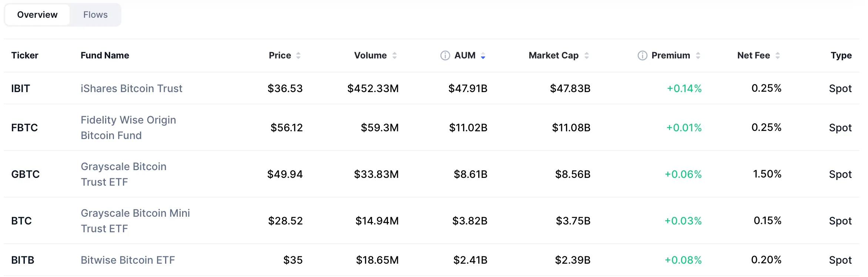Image resolution: width=868 pixels, height=277 pixels.
Task: Click market cap value $2.39B
Action: [x=573, y=260]
